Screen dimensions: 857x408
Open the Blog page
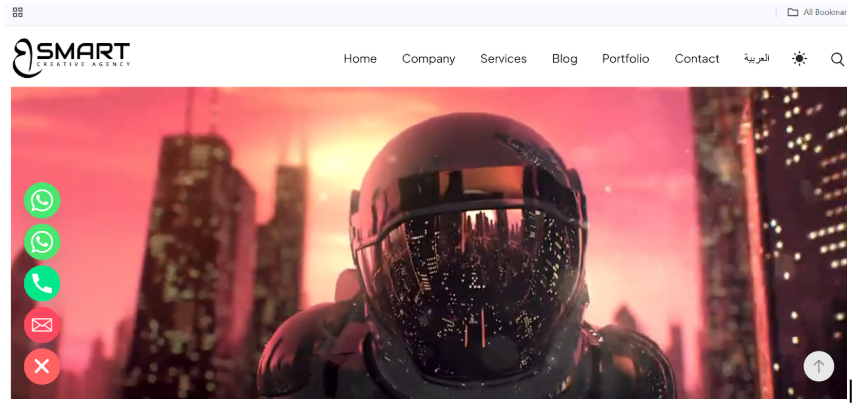[564, 59]
